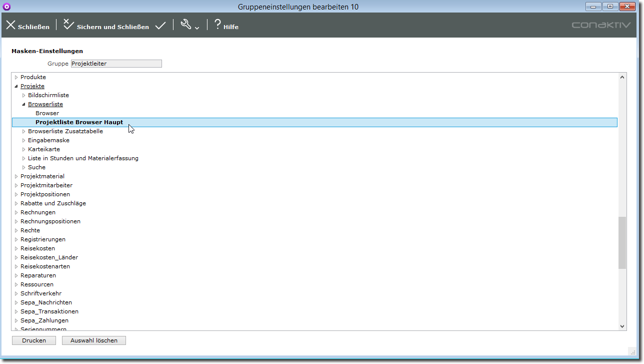Expand the Eingabemaske node
Screen dimensions: 644x364
(23, 140)
